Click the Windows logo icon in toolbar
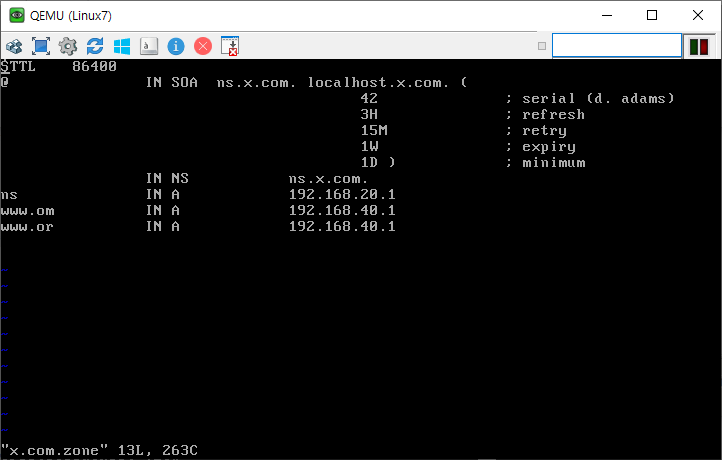The width and height of the screenshot is (722, 460). click(122, 46)
